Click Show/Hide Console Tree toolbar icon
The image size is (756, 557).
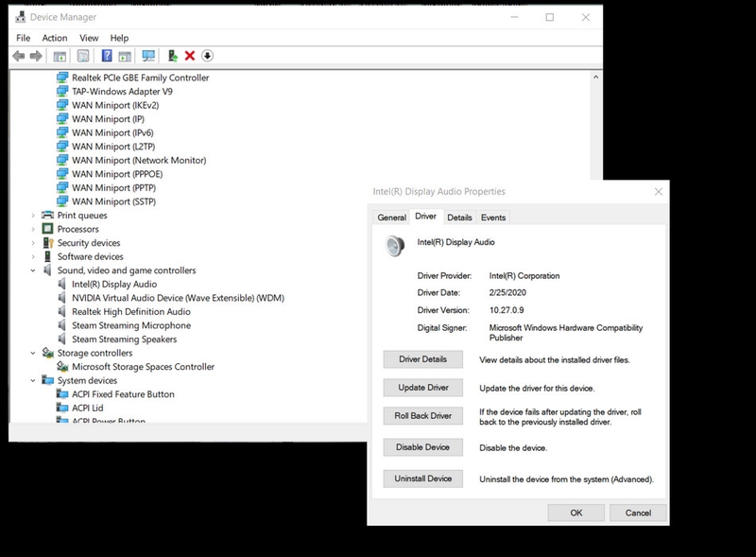(x=60, y=56)
